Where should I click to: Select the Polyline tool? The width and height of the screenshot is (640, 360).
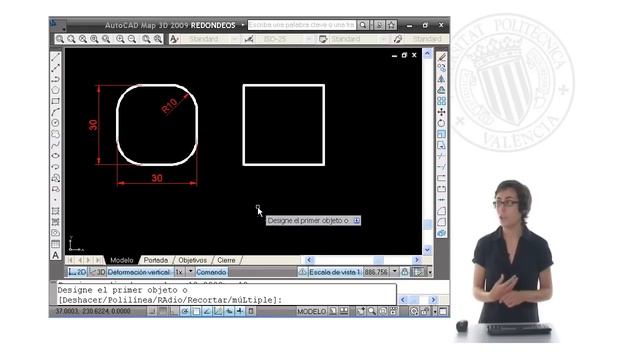tap(56, 79)
